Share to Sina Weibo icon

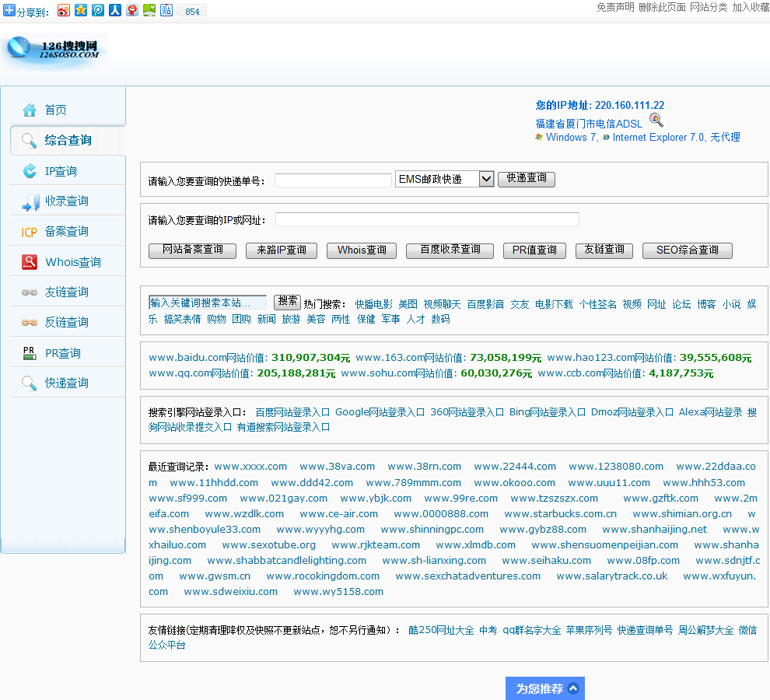pos(64,10)
